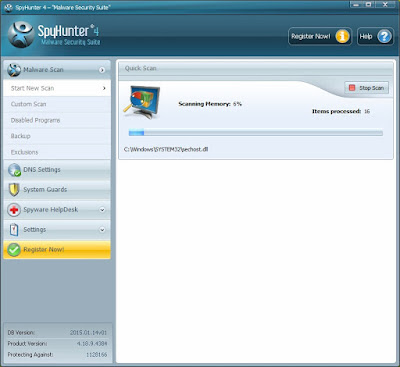Viewport: 400px width, 367px height.
Task: Open the Custom Scan menu item
Action: click(57, 104)
